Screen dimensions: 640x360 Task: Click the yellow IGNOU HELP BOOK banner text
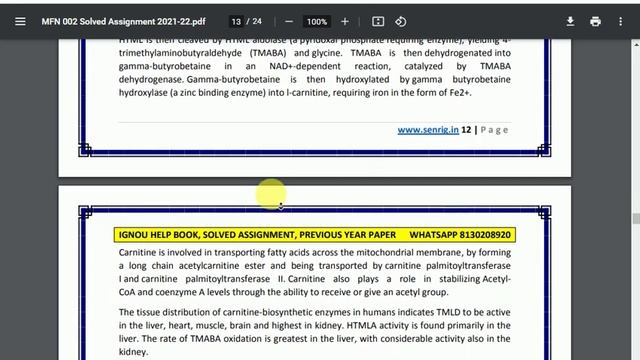tap(257, 235)
